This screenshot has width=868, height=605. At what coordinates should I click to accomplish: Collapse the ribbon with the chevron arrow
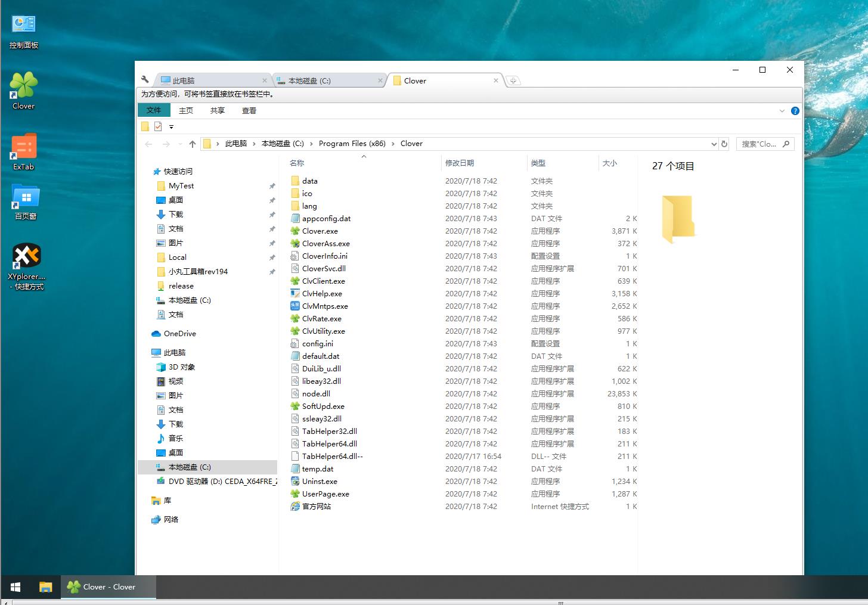[x=782, y=110]
